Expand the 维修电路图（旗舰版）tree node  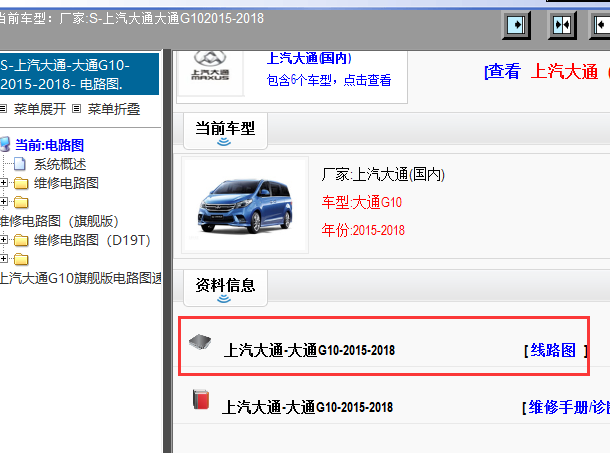4,202
